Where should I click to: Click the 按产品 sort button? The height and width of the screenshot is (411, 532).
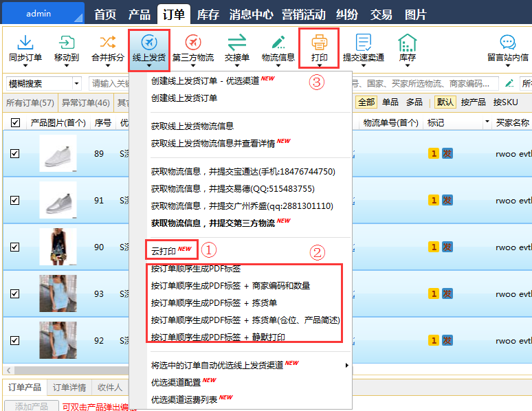pyautogui.click(x=473, y=102)
